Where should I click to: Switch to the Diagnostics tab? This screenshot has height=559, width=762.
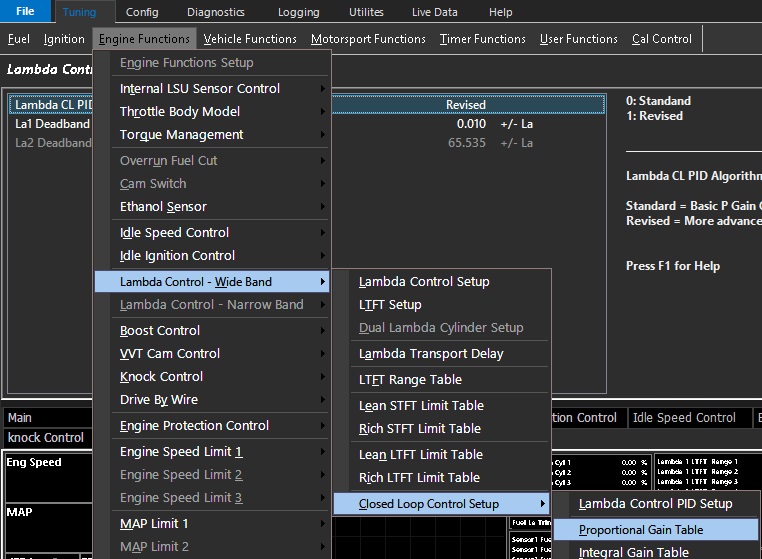tap(215, 12)
